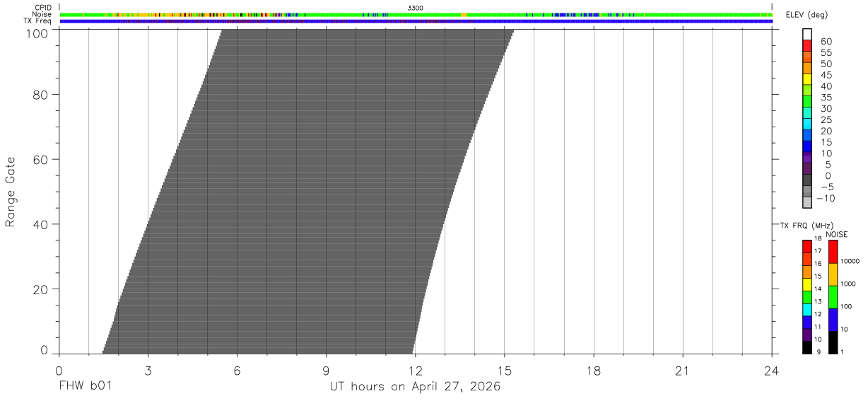Click the gray elevation data band in plot
Screen dimensions: 868x401
(307, 192)
